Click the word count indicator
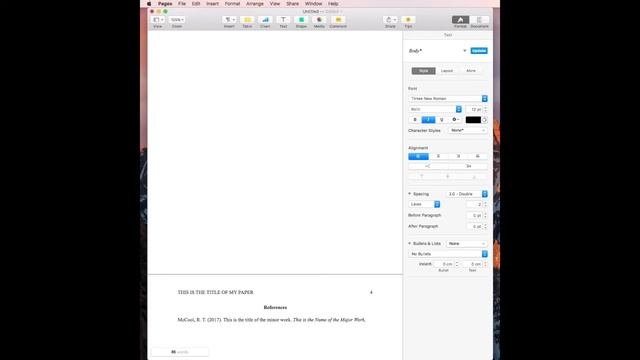The image size is (640, 360). (180, 352)
